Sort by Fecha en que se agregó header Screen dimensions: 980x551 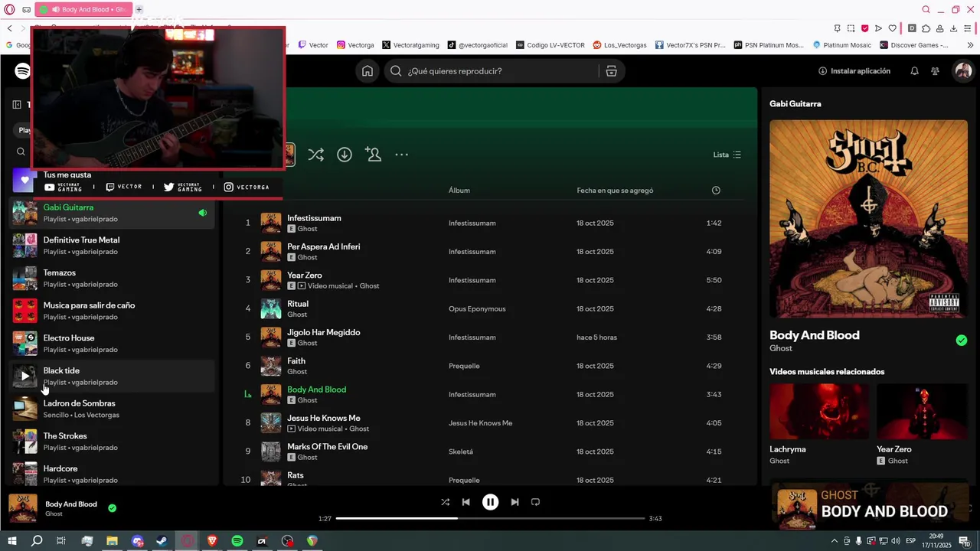coord(615,191)
